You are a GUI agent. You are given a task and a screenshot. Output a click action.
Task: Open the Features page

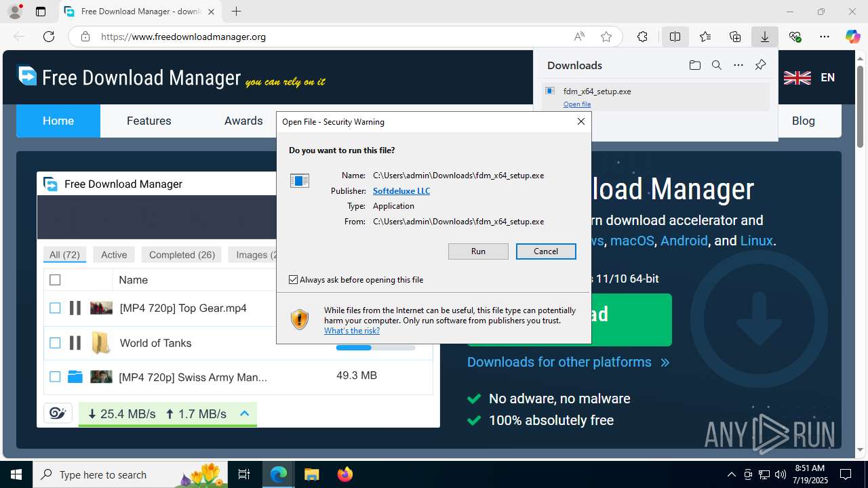click(x=149, y=121)
